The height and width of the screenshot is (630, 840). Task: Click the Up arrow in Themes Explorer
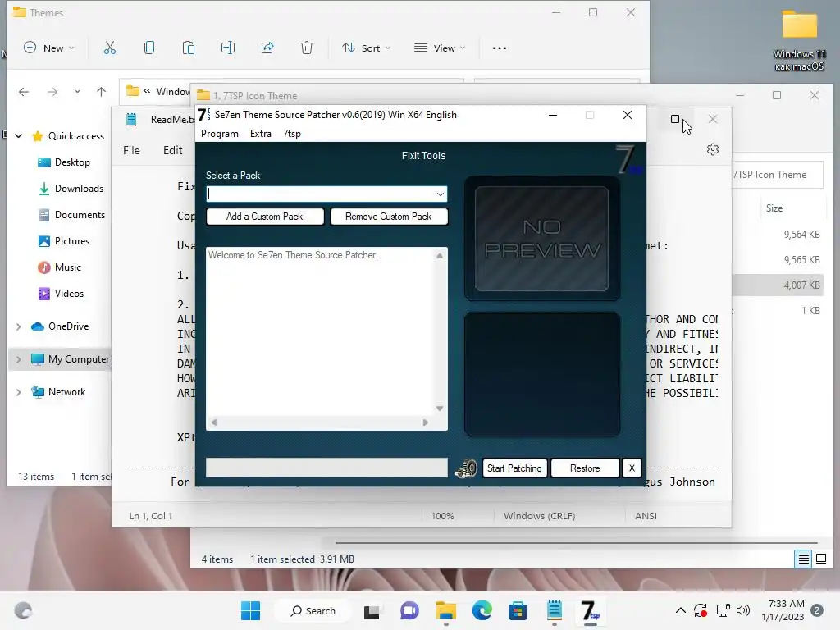101,92
